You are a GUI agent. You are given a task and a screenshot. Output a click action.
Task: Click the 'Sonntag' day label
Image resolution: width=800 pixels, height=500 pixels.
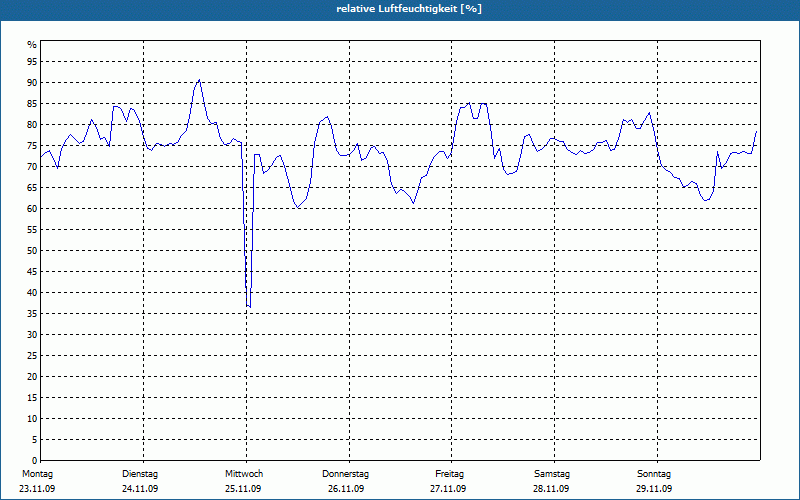click(654, 474)
